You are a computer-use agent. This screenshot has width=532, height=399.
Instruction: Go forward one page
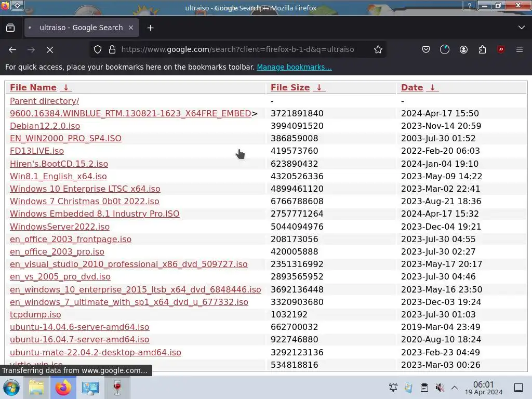pyautogui.click(x=31, y=49)
